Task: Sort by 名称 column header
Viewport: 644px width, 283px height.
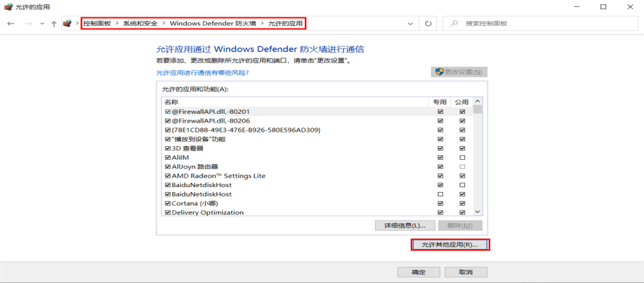Action: (295, 102)
